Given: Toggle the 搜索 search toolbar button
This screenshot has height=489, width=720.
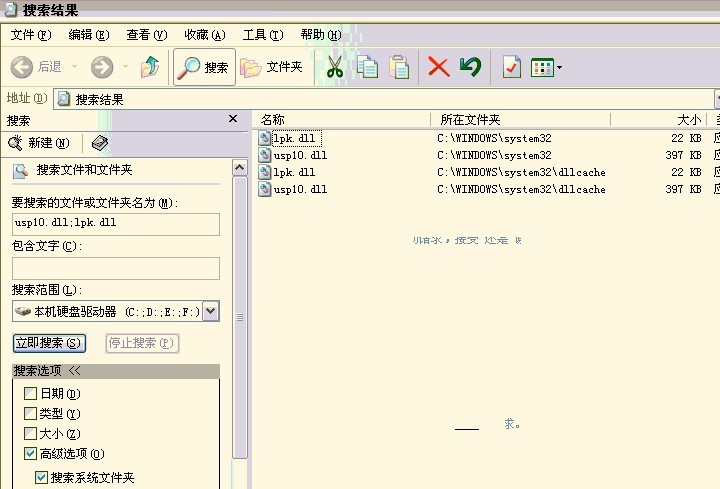Looking at the screenshot, I should point(204,67).
